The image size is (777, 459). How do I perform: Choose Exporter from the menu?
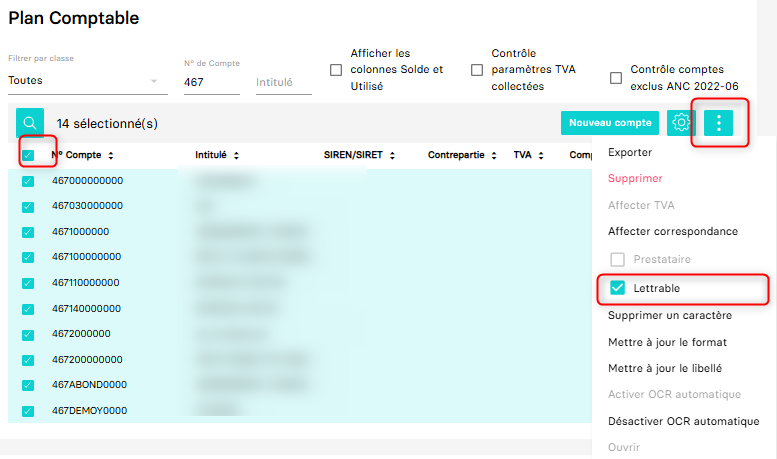pos(630,153)
